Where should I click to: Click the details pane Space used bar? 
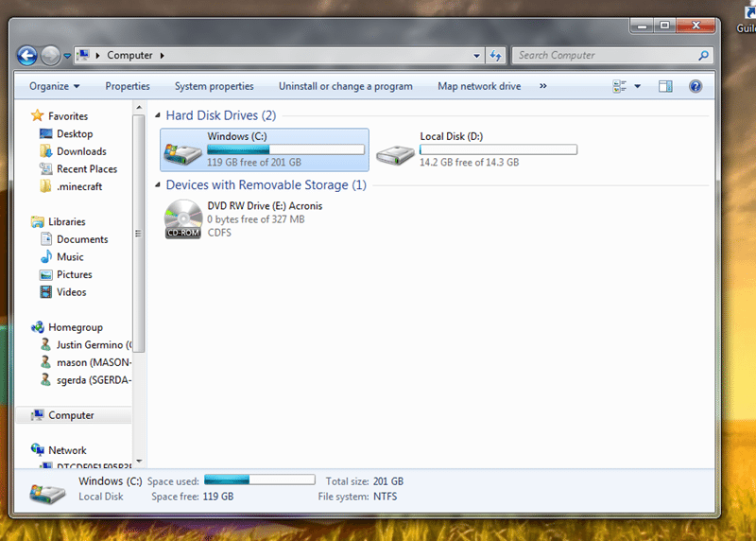[x=259, y=480]
